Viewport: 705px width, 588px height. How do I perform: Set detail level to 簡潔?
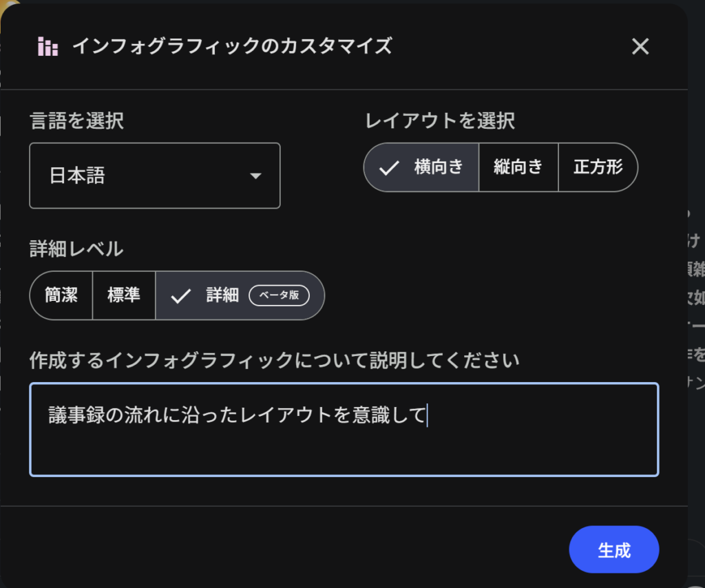(x=61, y=295)
